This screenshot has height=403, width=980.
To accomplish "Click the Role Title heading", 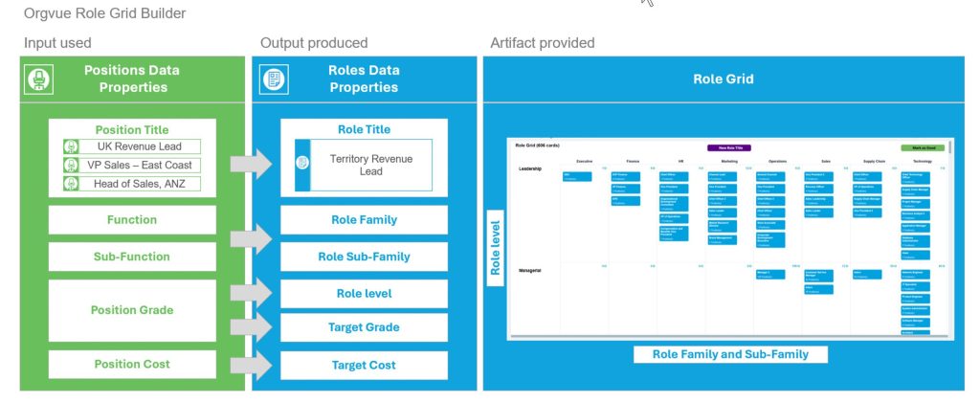I will 364,129.
